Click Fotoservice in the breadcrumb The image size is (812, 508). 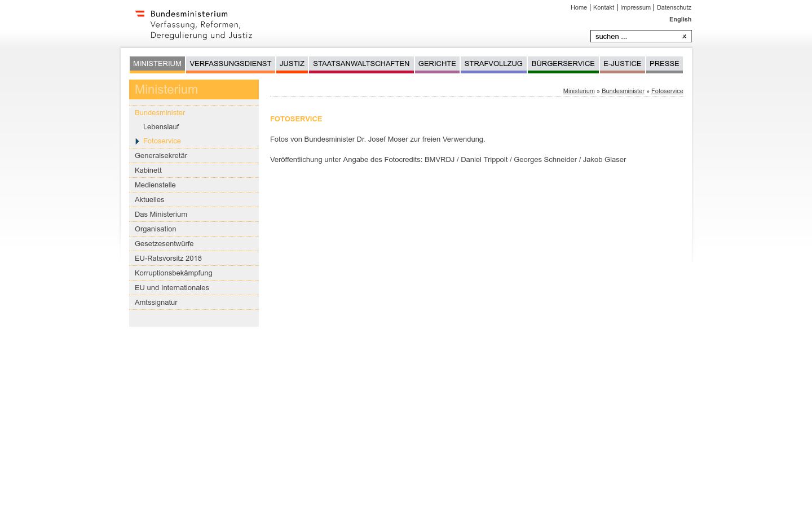667,91
